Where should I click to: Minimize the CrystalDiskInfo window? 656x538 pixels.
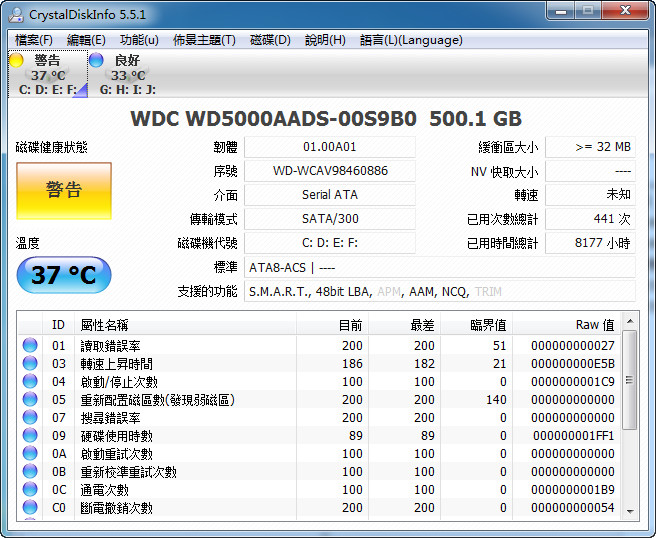[x=561, y=11]
